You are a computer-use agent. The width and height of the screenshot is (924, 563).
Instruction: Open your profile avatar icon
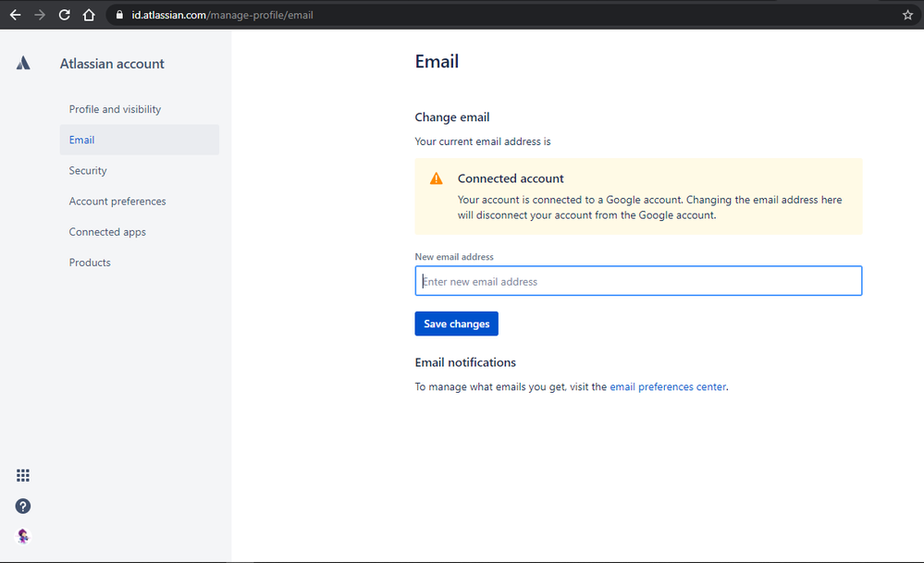[22, 536]
